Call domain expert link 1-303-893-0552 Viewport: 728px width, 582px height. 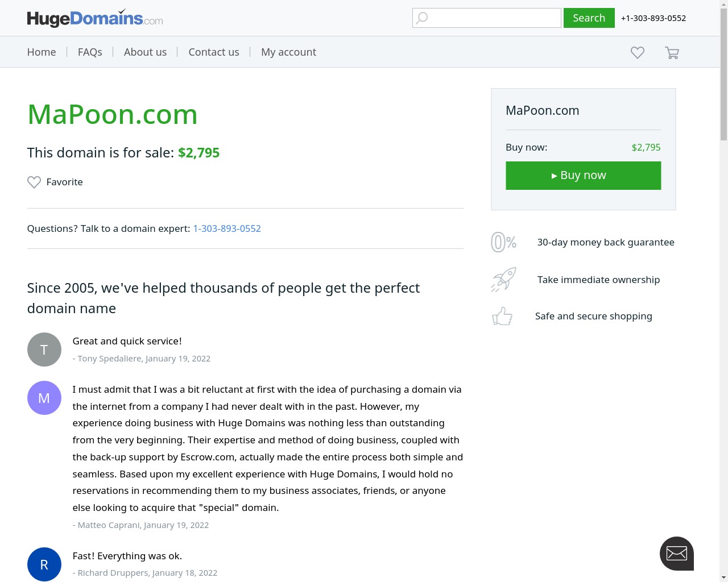(x=227, y=228)
